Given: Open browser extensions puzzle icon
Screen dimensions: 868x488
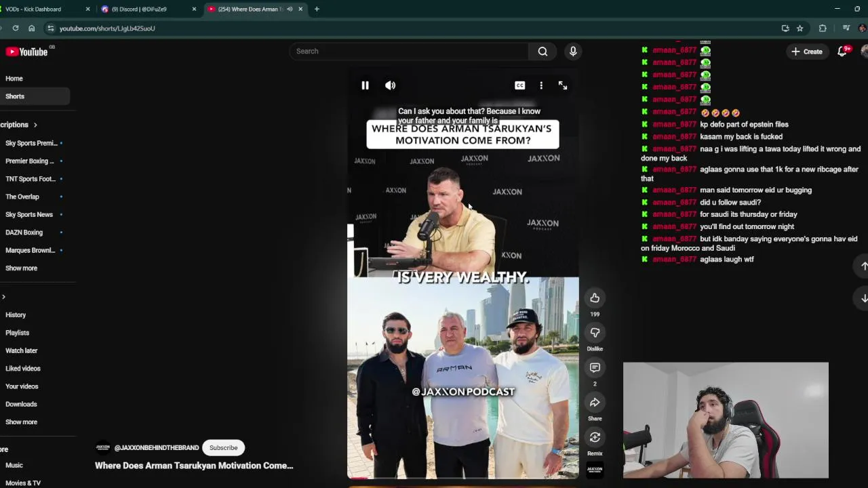Looking at the screenshot, I should [x=823, y=28].
